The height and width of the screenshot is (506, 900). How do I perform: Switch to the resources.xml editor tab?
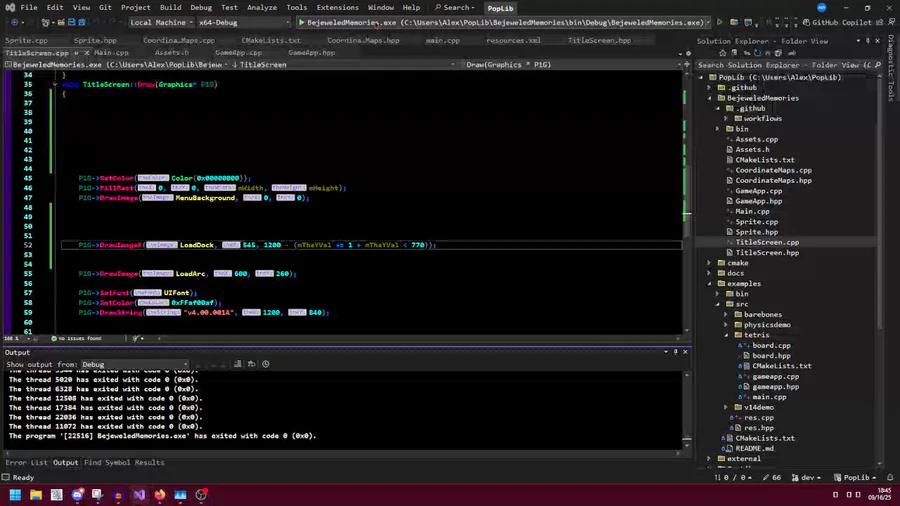513,41
